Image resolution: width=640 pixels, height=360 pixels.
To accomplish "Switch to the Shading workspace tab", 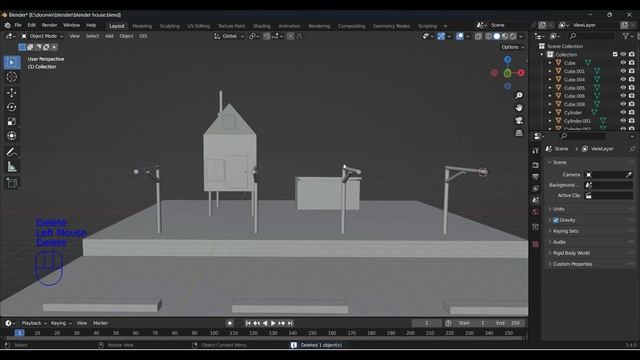I will coord(262,26).
